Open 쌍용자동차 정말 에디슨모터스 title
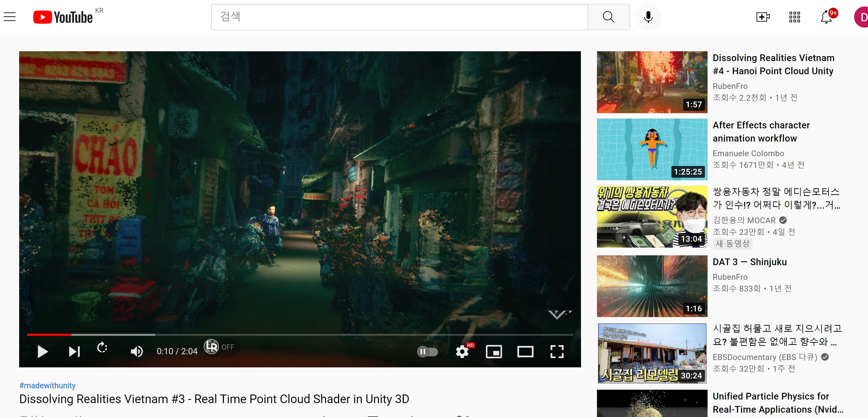868x417 pixels. click(x=776, y=198)
